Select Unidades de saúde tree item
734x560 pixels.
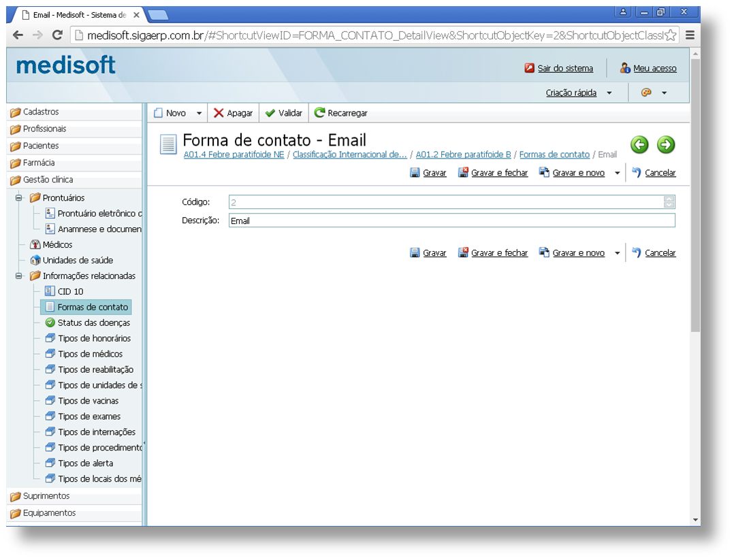coord(71,260)
